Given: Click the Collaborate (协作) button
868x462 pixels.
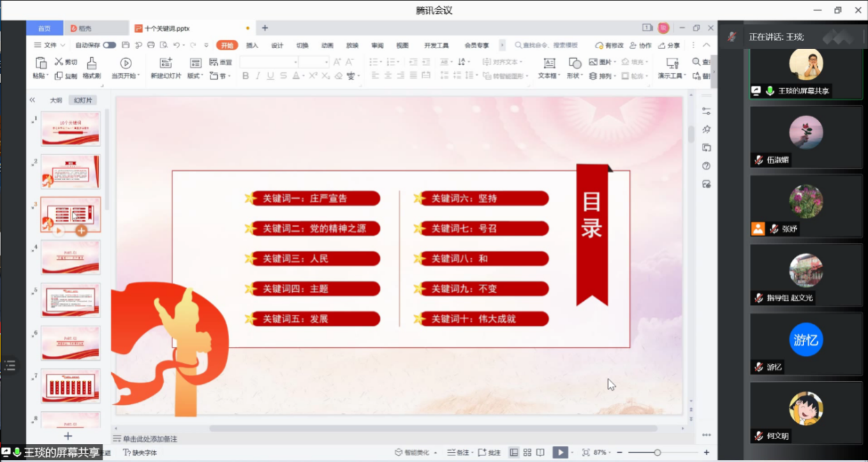Looking at the screenshot, I should point(640,45).
